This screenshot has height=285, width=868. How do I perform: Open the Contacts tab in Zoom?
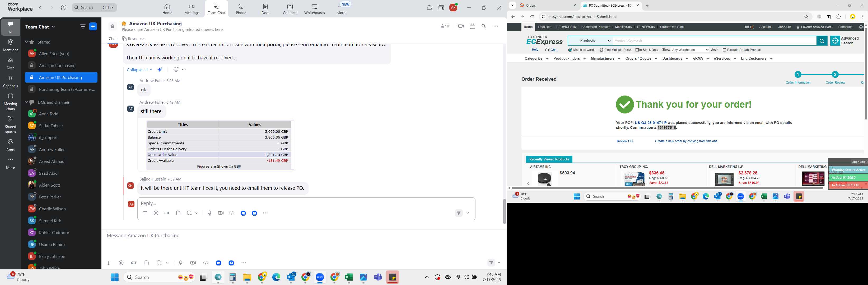(290, 9)
